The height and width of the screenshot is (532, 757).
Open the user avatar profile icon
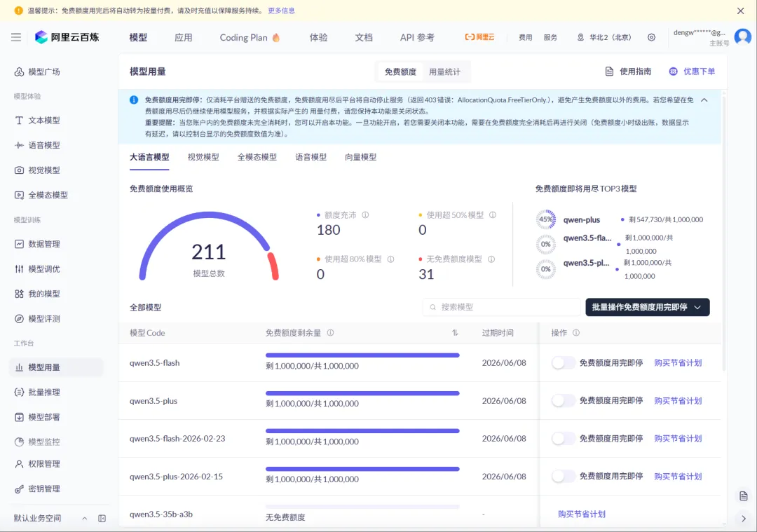[x=742, y=37]
